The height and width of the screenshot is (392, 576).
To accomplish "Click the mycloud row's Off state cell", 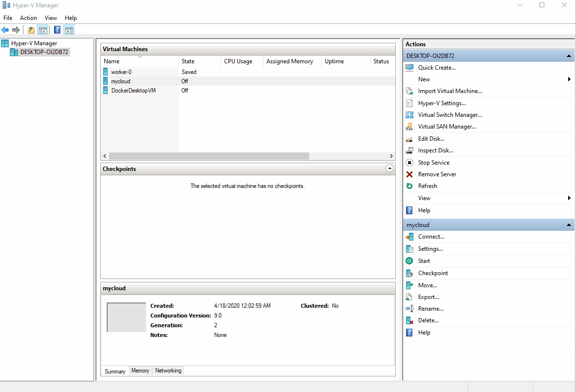I will [x=185, y=81].
